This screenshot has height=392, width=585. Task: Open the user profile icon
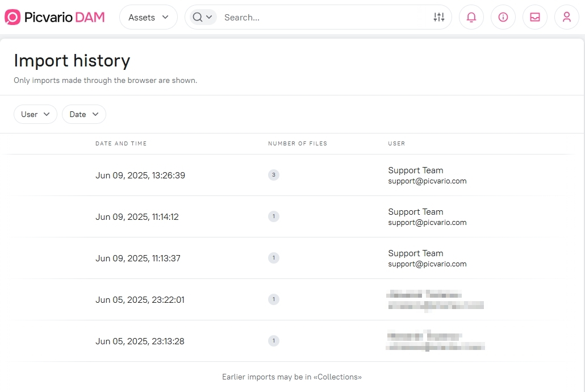pyautogui.click(x=566, y=17)
